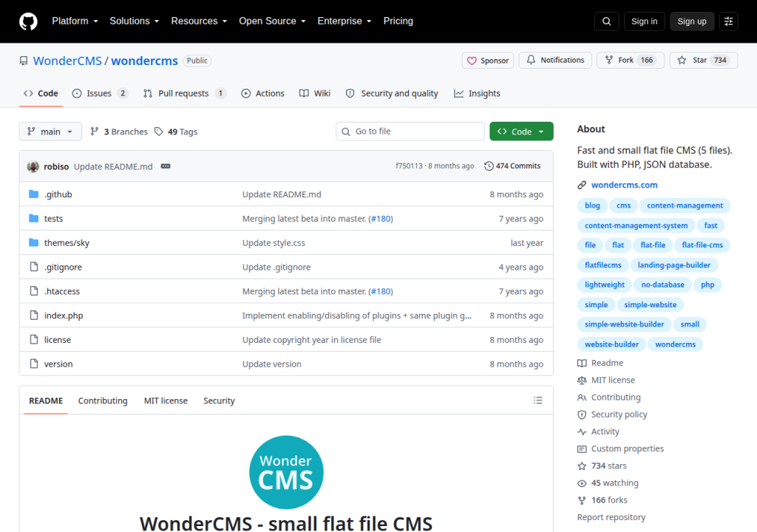Open the commit history clock icon
757x532 pixels.
[489, 166]
